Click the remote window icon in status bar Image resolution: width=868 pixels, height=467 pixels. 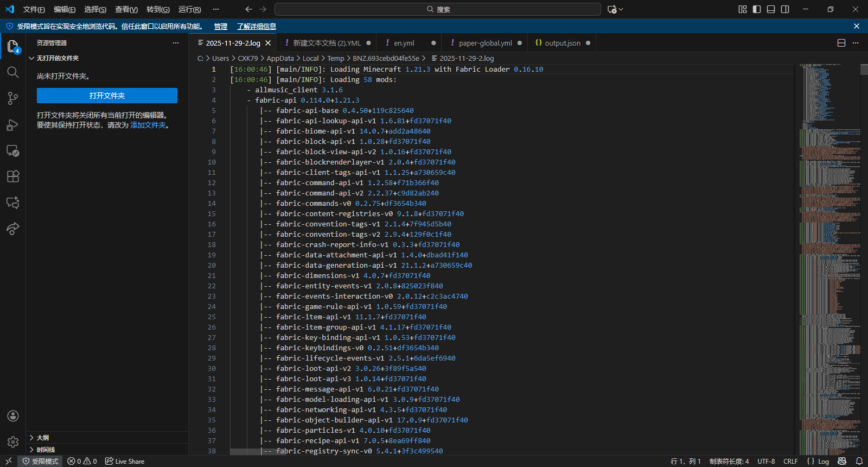[x=9, y=461]
